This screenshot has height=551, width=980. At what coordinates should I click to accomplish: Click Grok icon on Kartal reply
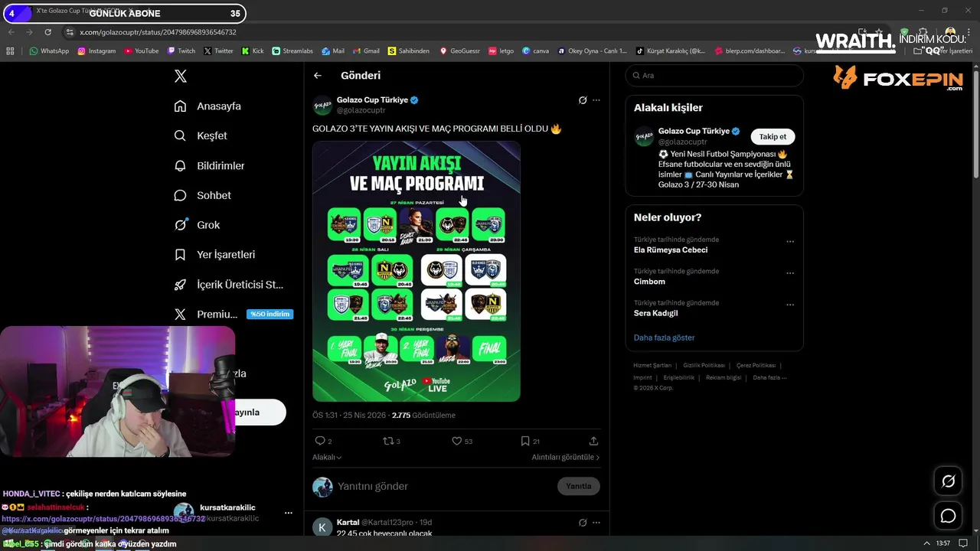click(x=583, y=523)
